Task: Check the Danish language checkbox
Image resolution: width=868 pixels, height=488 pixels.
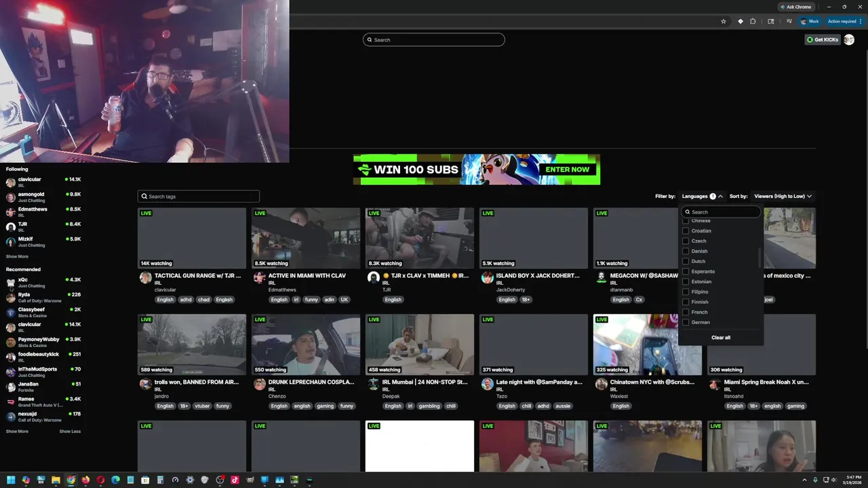Action: [x=686, y=251]
